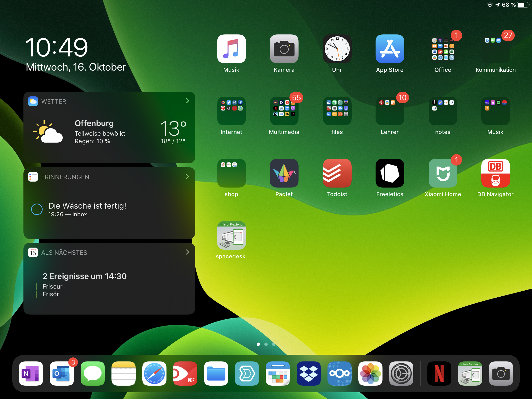
Task: Open the DB Navigator app
Action: 495,173
